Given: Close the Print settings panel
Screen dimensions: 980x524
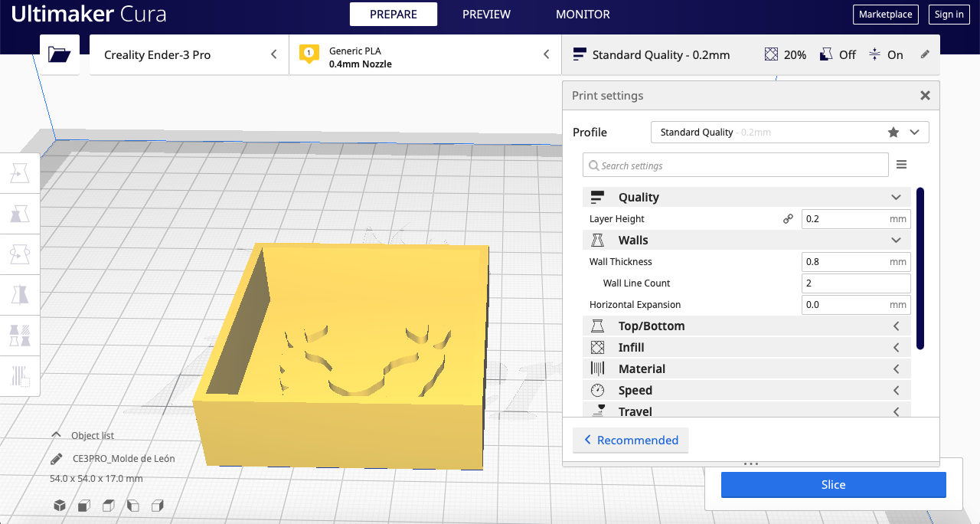Looking at the screenshot, I should pos(925,96).
